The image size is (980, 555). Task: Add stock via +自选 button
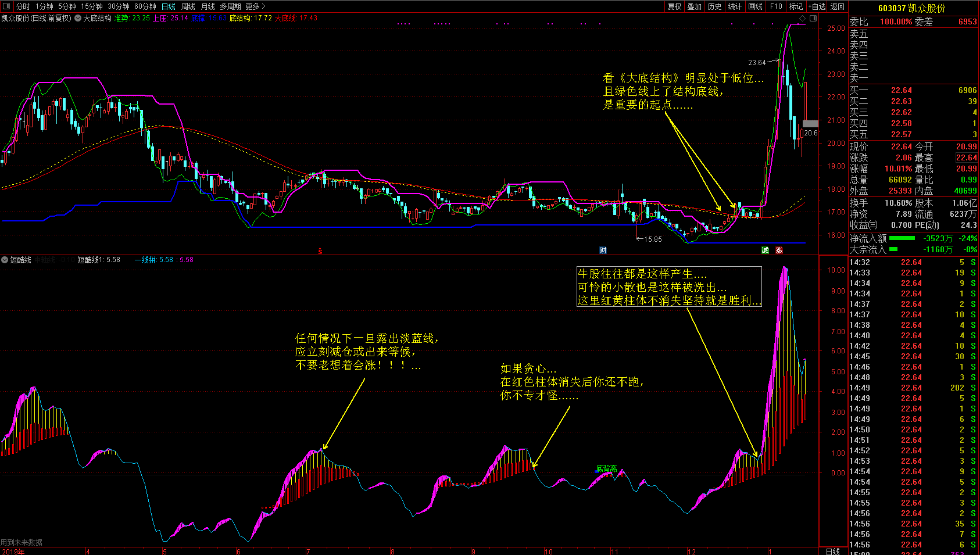tap(817, 6)
